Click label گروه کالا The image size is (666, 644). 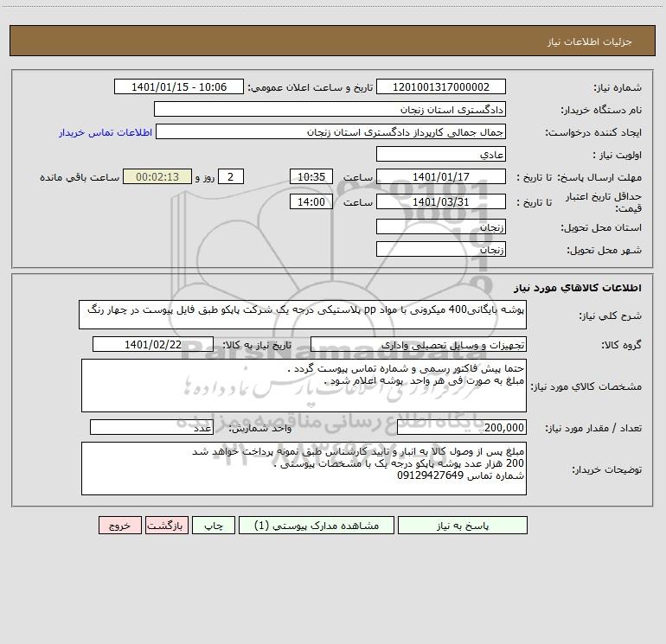[x=622, y=345]
